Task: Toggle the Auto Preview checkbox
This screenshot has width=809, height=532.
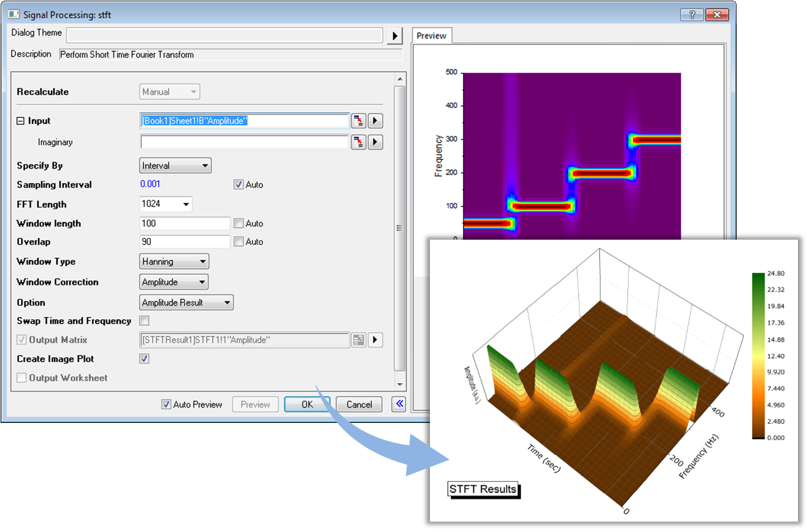Action: (x=166, y=405)
